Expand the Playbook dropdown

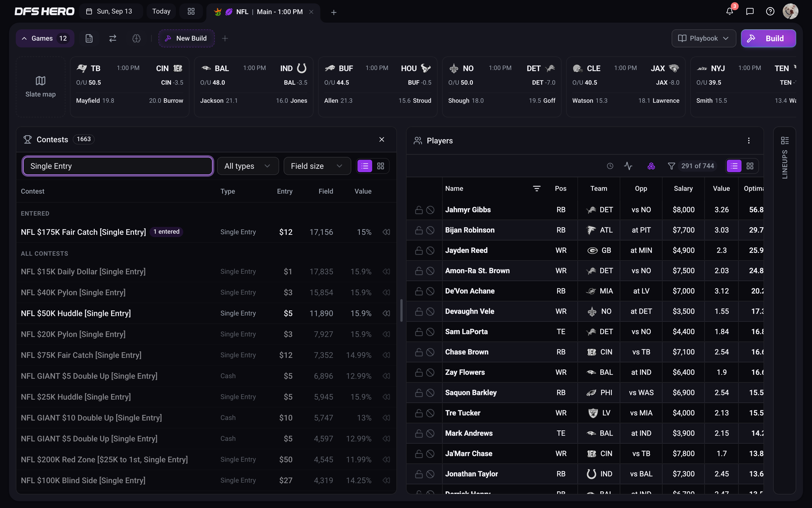coord(704,38)
